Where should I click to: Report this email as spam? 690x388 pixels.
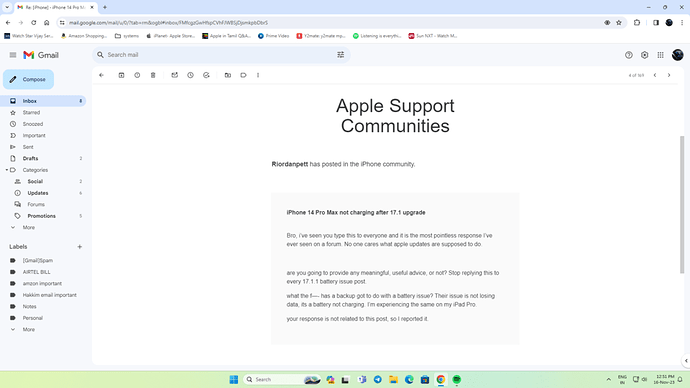[x=137, y=75]
